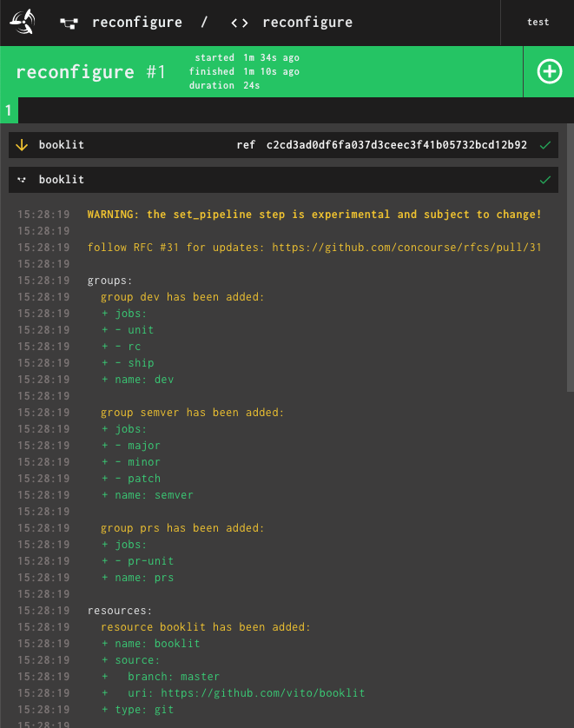The width and height of the screenshot is (574, 728).
Task: Navigate to the reconfigure pipeline via breadcrumb
Action: 137,23
